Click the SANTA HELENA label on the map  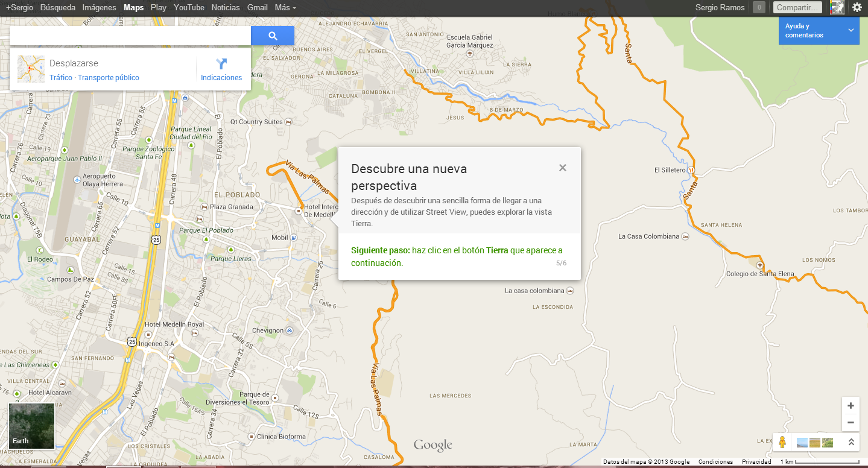click(721, 225)
